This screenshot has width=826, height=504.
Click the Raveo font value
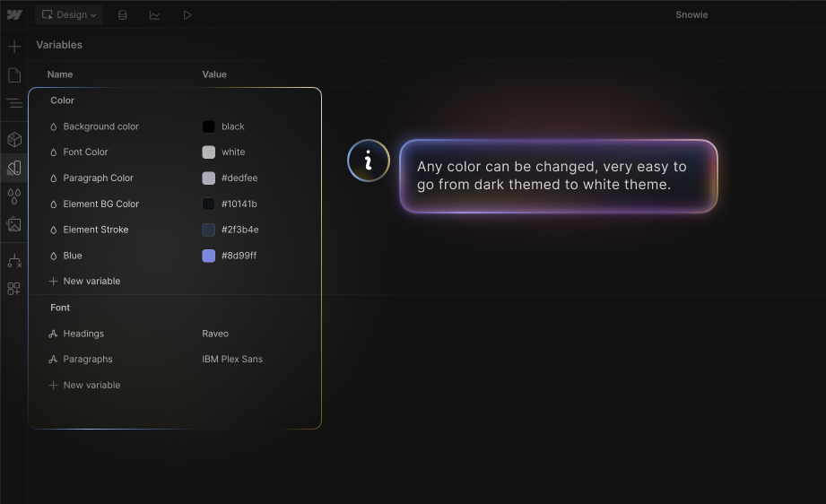pos(215,334)
